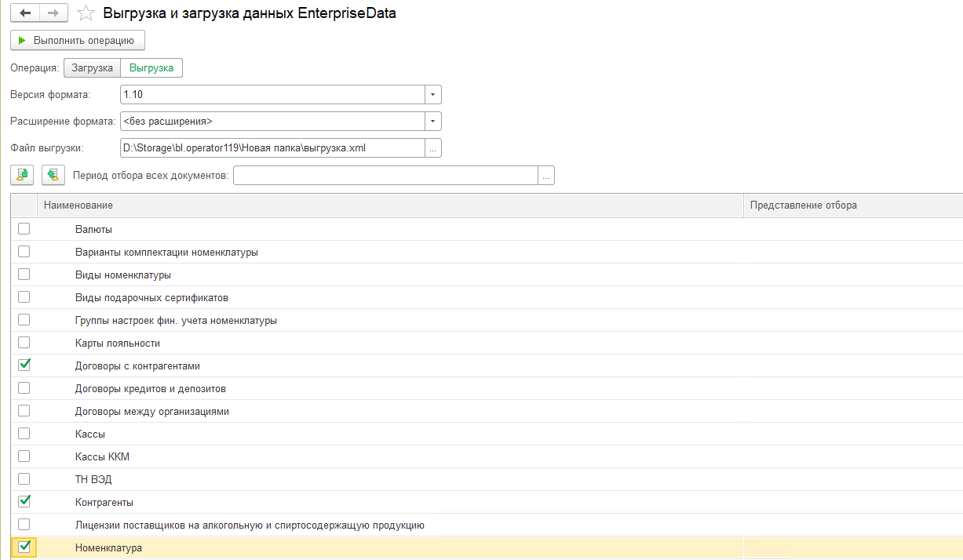
Task: Click the Представление отбора column header
Action: tap(853, 205)
